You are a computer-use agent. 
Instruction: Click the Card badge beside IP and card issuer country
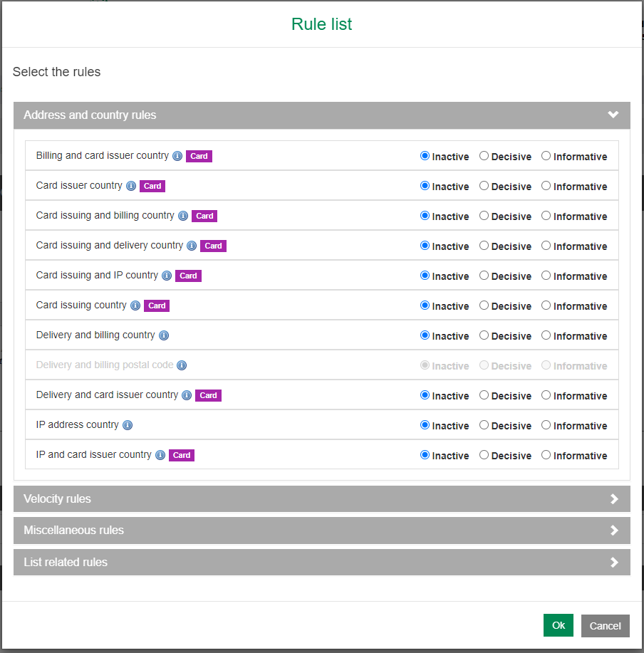182,455
